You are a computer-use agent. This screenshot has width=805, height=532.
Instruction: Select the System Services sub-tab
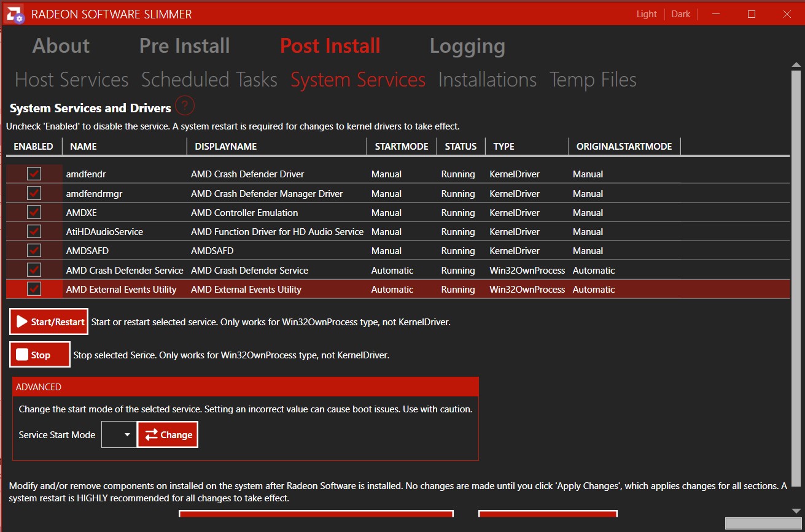[x=358, y=80]
